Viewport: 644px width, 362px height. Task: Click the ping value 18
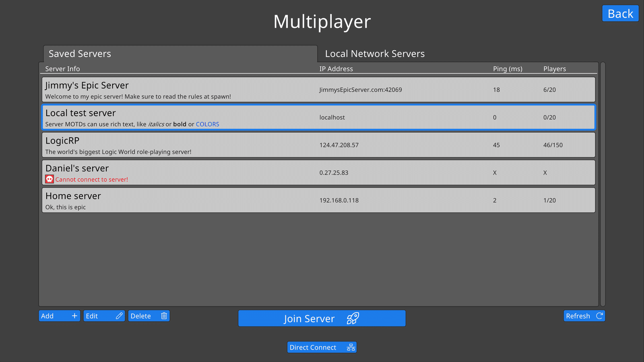(x=496, y=90)
